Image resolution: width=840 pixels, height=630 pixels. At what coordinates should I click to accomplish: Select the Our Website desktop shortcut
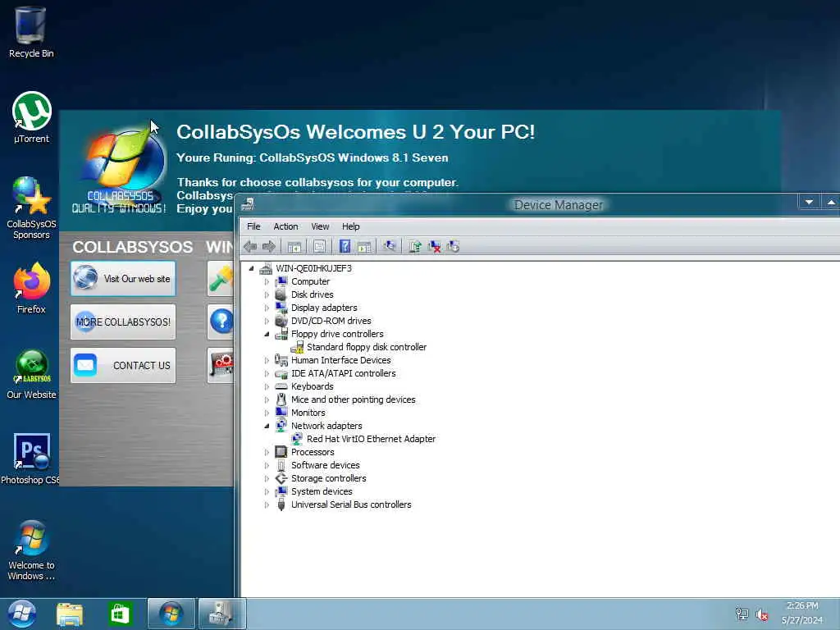point(31,374)
